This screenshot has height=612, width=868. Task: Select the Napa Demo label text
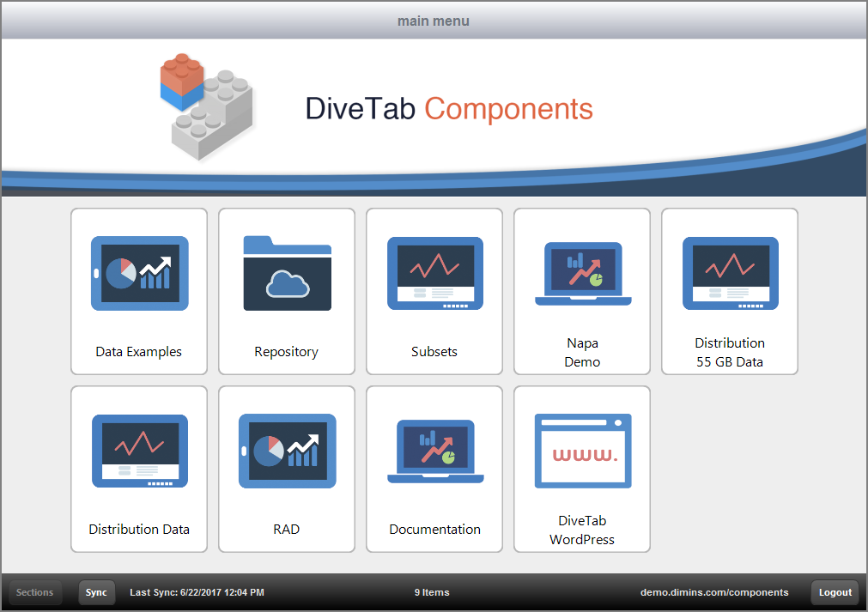pyautogui.click(x=581, y=353)
